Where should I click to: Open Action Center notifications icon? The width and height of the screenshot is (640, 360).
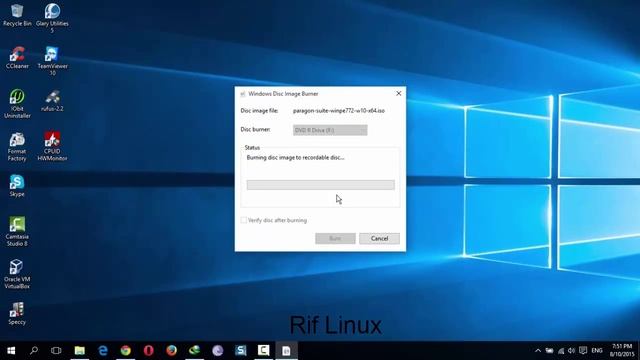pos(583,351)
